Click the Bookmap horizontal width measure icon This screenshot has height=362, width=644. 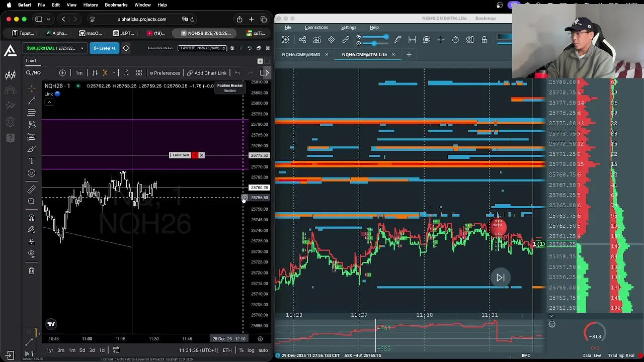(x=412, y=40)
